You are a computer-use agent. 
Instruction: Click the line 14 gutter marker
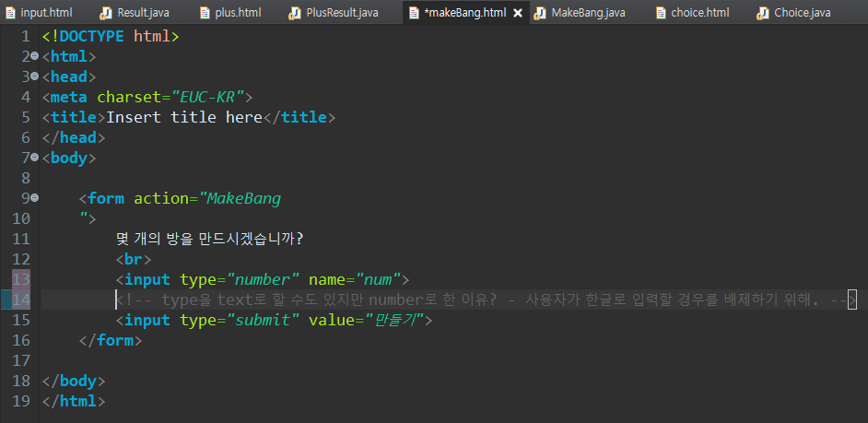(x=5, y=300)
